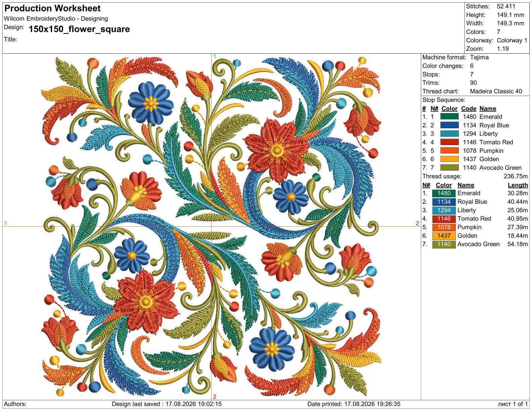The image size is (532, 411).
Task: Select the Royal Blue swatch in Stop Sequence
Action: (x=449, y=125)
